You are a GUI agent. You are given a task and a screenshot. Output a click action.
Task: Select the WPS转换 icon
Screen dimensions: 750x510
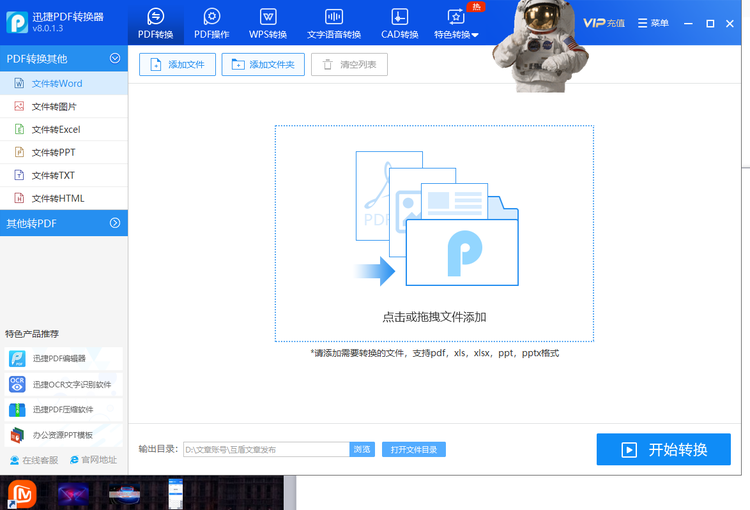[268, 17]
